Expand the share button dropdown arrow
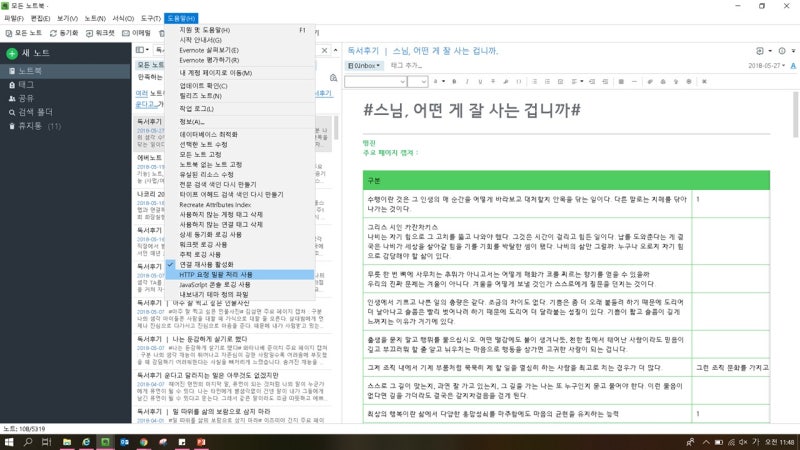This screenshot has height=450, width=800. (770, 51)
